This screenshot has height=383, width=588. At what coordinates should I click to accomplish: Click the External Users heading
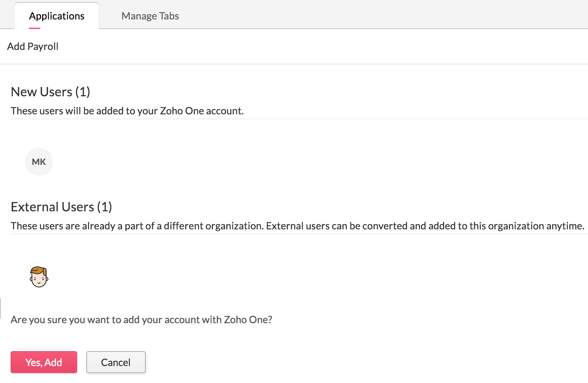click(x=53, y=207)
